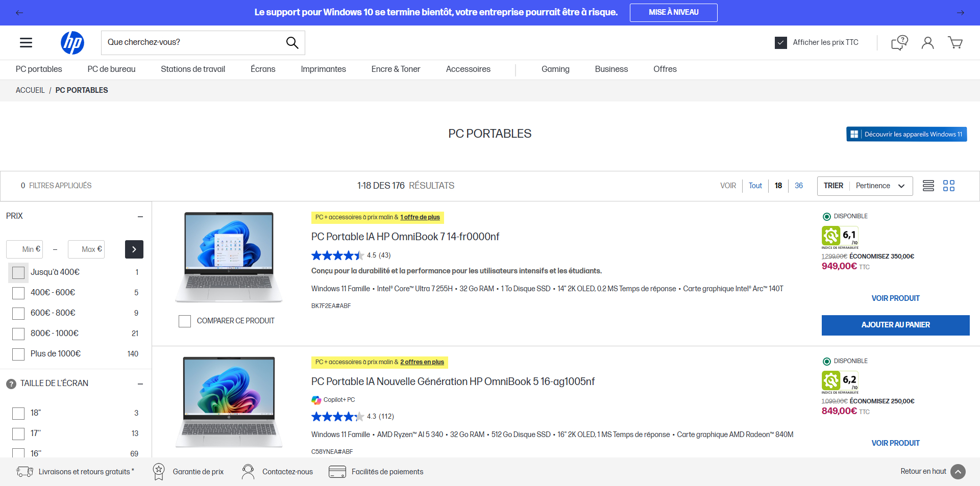Open the user account icon
980x486 pixels.
927,43
